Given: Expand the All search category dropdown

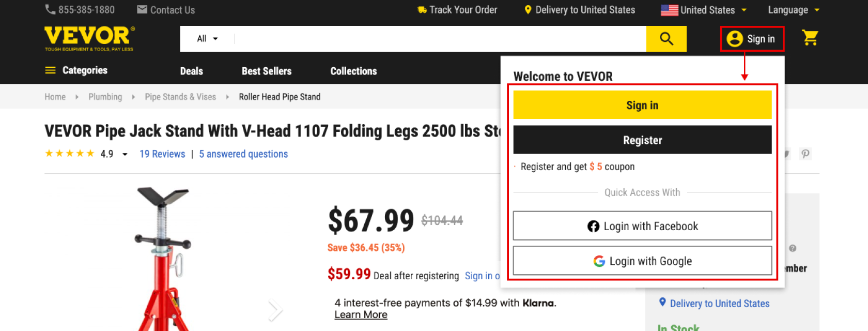Looking at the screenshot, I should 207,39.
